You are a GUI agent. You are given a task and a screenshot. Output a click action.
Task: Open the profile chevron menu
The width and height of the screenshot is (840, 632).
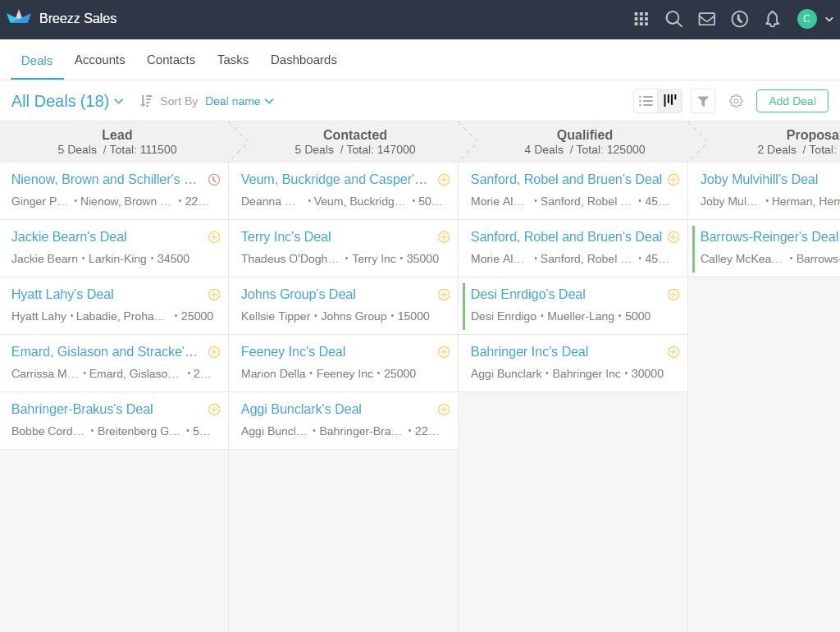829,18
